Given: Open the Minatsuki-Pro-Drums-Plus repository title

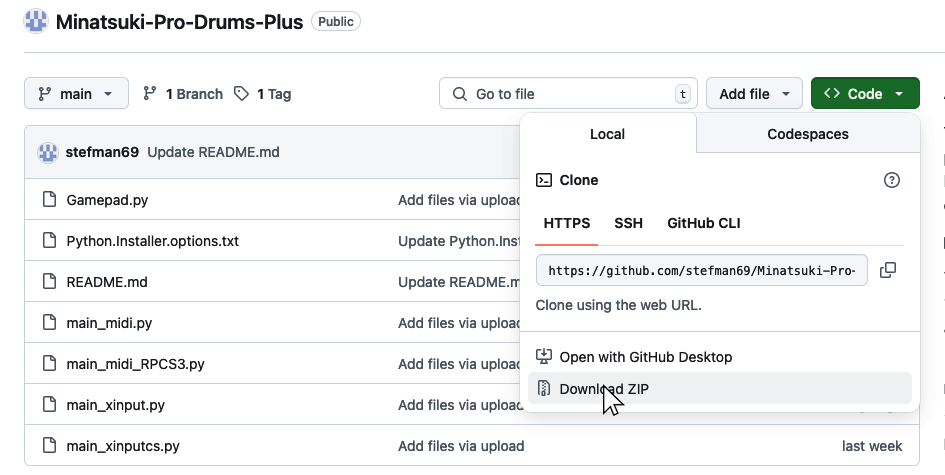Looking at the screenshot, I should coord(180,22).
